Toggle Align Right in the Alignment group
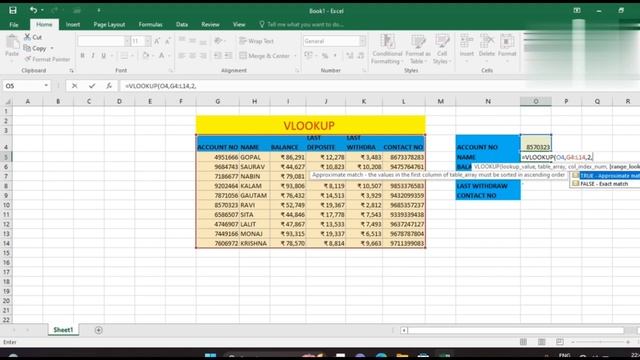Image resolution: width=640 pixels, height=360 pixels. (x=203, y=56)
